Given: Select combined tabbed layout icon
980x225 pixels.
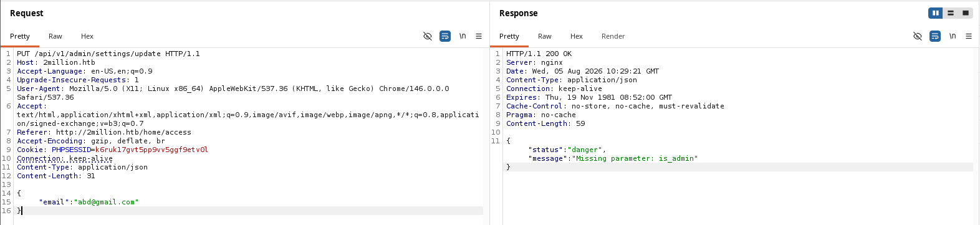Looking at the screenshot, I should [x=966, y=13].
